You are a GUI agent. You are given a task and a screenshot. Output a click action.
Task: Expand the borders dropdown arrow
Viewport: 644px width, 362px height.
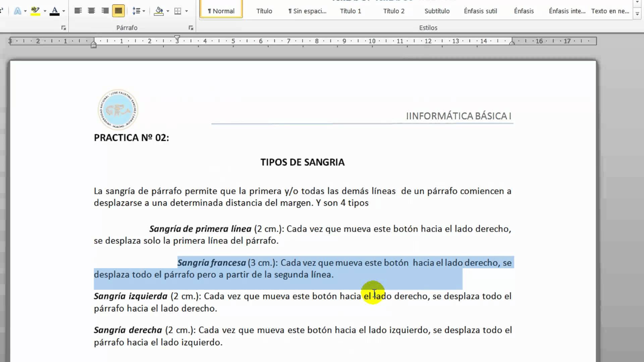tap(186, 11)
